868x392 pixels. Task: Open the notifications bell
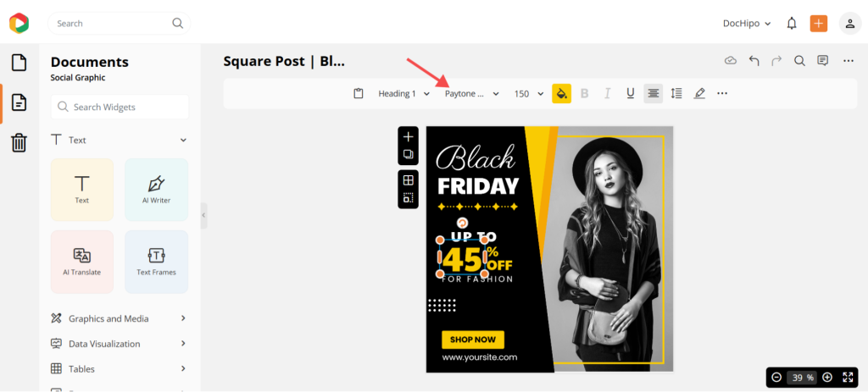coord(793,23)
